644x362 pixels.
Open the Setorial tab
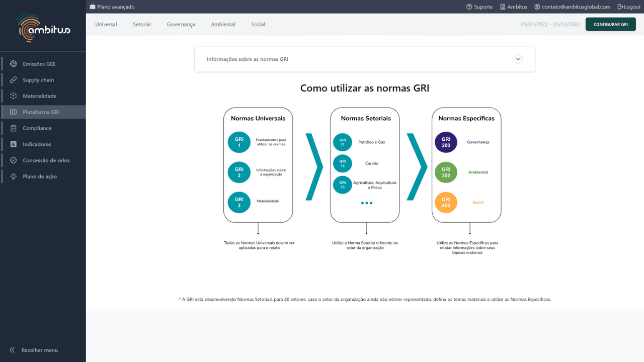pyautogui.click(x=142, y=24)
